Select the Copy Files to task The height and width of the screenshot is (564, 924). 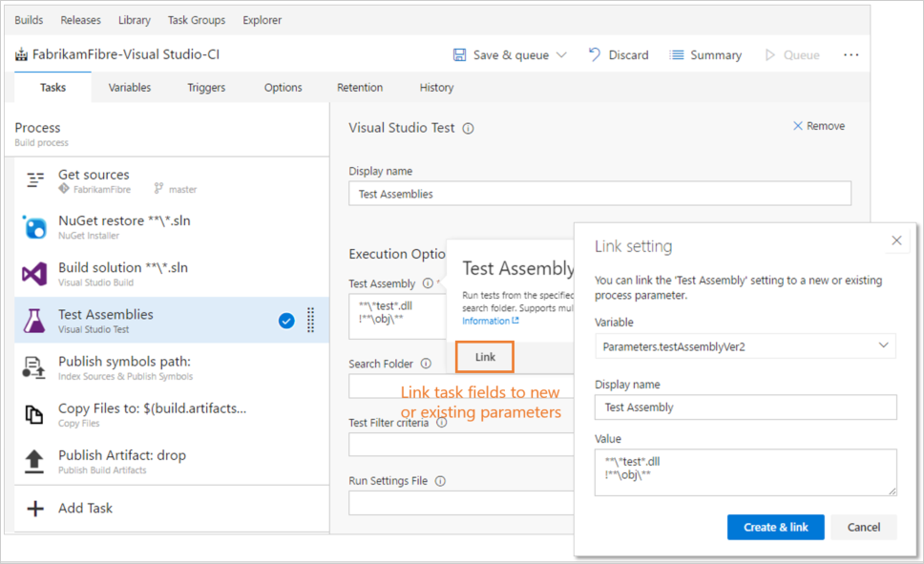[172, 414]
